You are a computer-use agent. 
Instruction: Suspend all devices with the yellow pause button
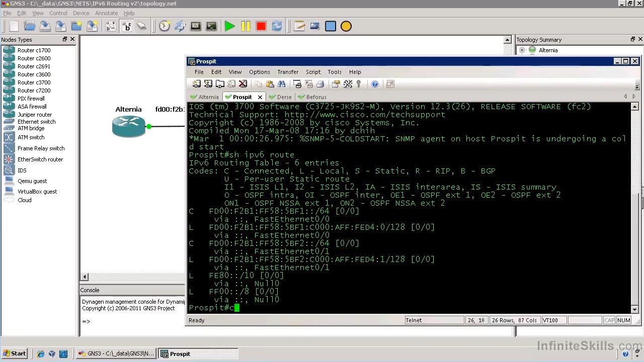coord(246,26)
